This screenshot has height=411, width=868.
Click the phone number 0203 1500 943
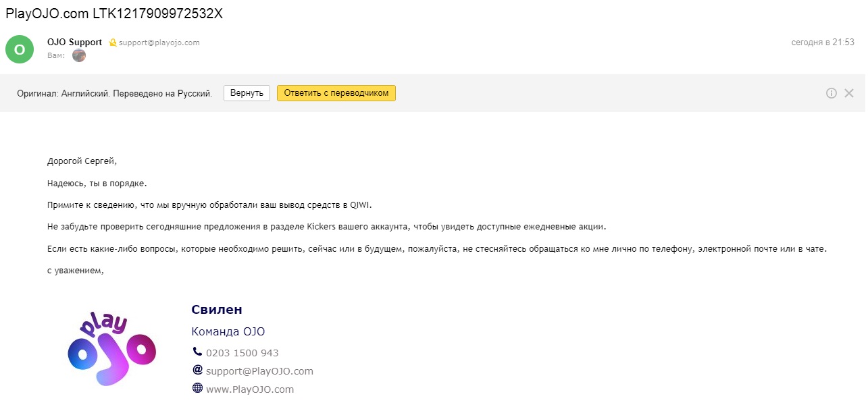pos(242,353)
